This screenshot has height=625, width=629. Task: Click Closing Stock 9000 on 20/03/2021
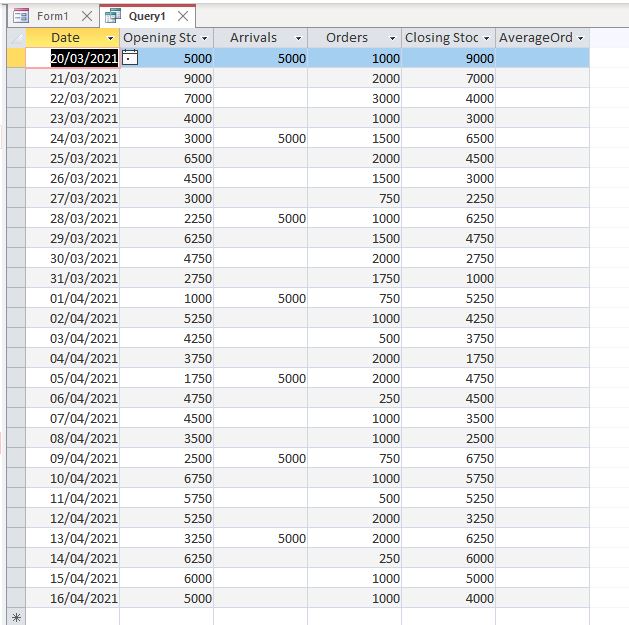pos(448,58)
